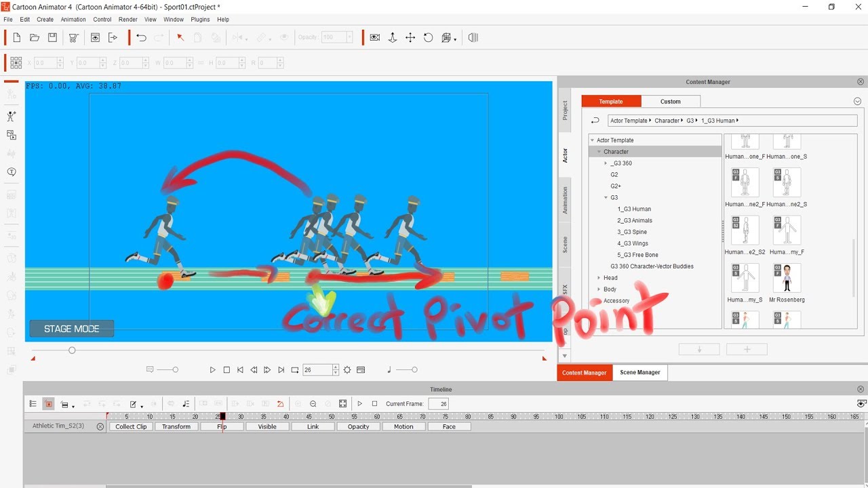The height and width of the screenshot is (488, 868).
Task: Click the Current Frame field in the Timeline
Action: [x=438, y=404]
